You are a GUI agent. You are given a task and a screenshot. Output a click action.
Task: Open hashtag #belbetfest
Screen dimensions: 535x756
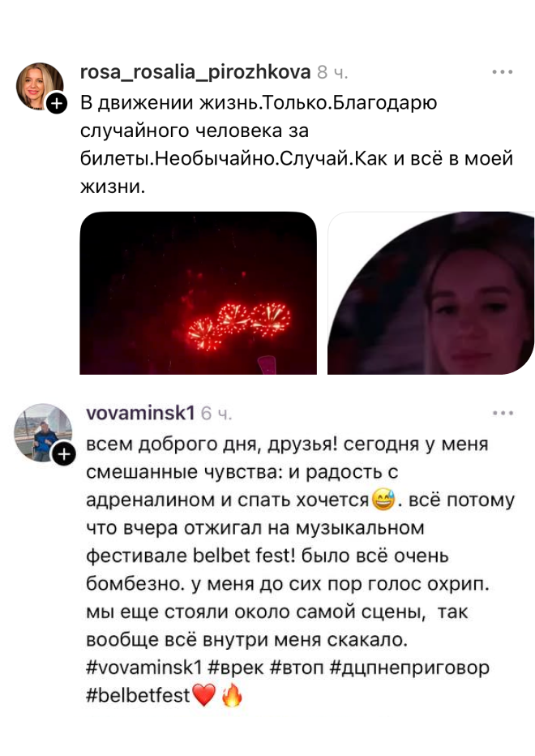point(138,695)
